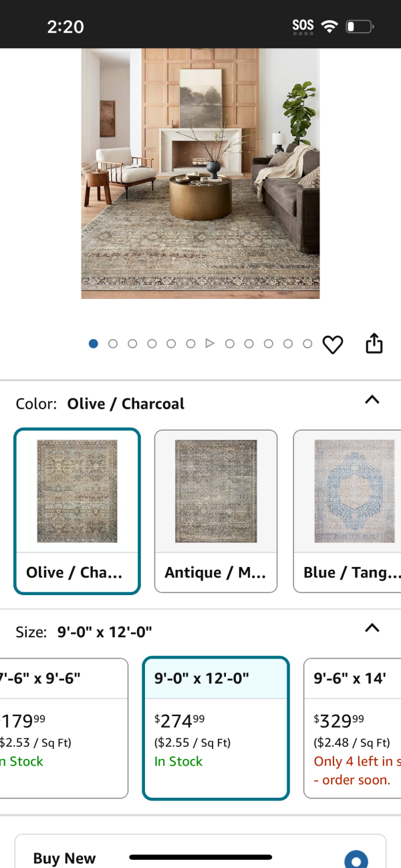Tap the share icon
Screen dimensions: 401x868
tap(374, 344)
